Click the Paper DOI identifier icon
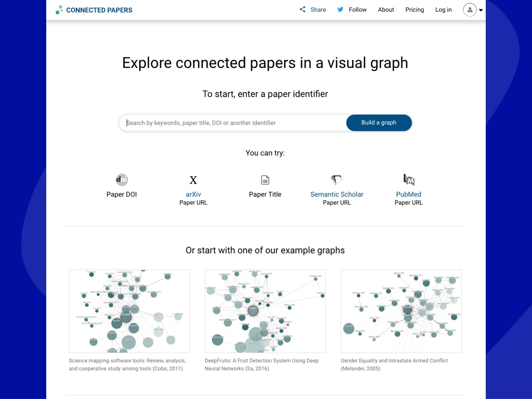 pos(121,179)
